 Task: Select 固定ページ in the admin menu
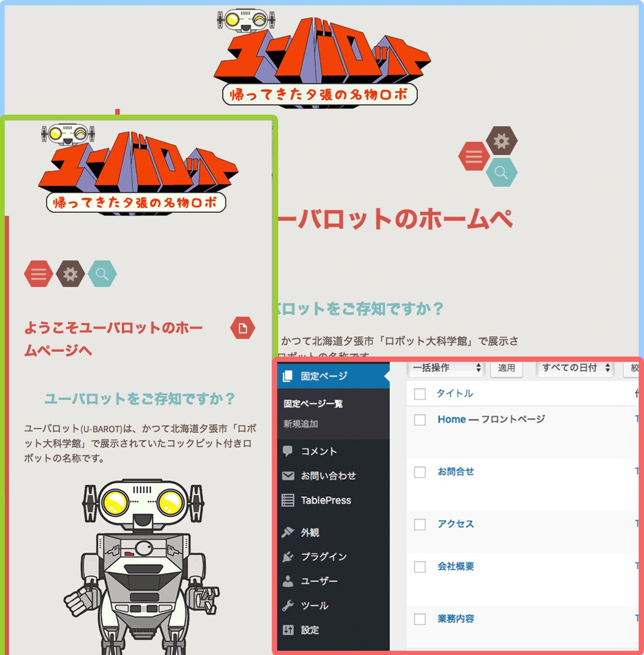[334, 376]
